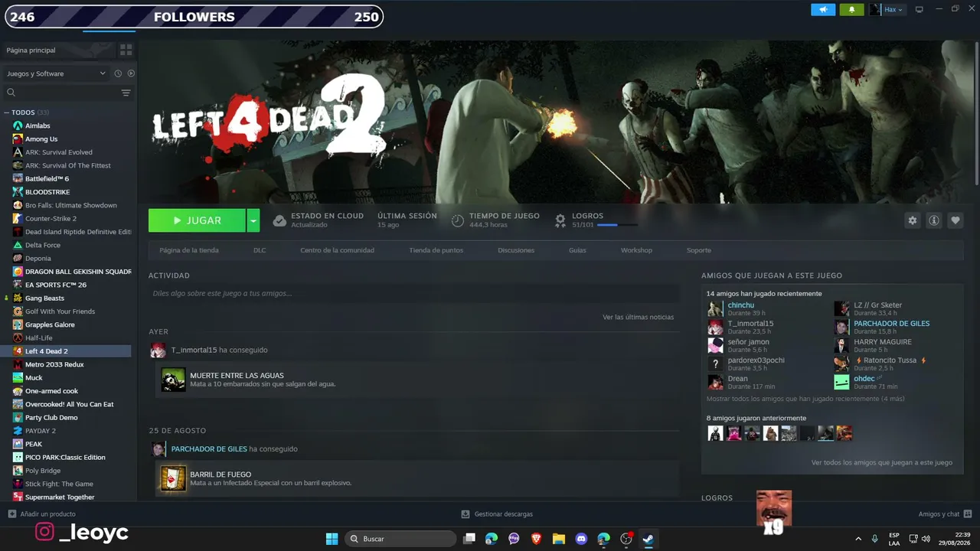Image resolution: width=980 pixels, height=551 pixels.
Task: Open Discord from the taskbar
Action: 581,539
